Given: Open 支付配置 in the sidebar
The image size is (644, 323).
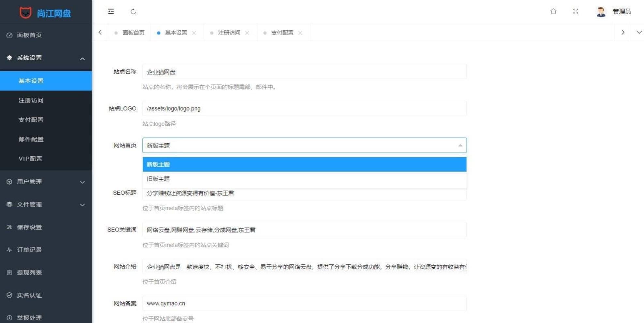Looking at the screenshot, I should [46, 120].
